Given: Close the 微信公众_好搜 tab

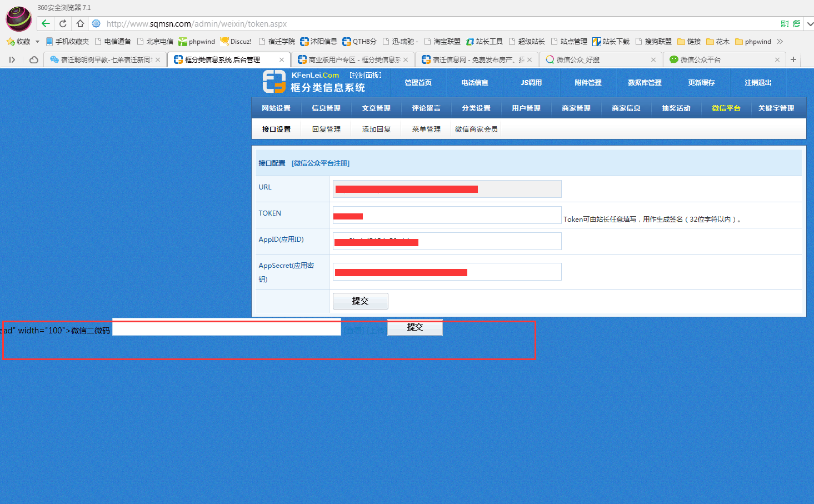Looking at the screenshot, I should [x=653, y=59].
